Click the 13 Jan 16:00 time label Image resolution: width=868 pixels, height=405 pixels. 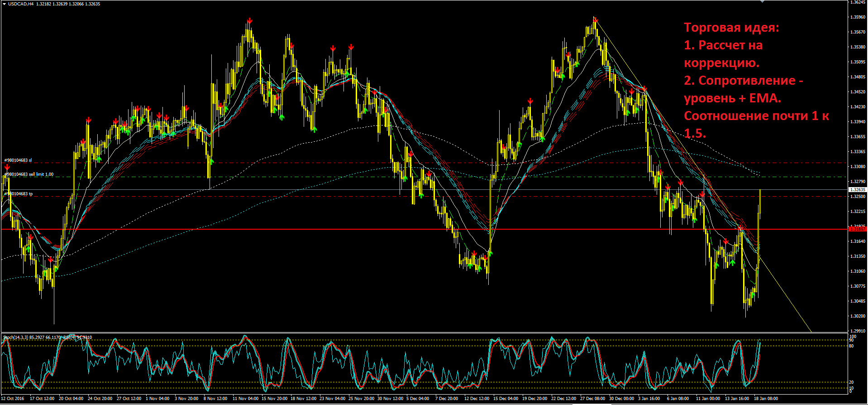[738, 399]
